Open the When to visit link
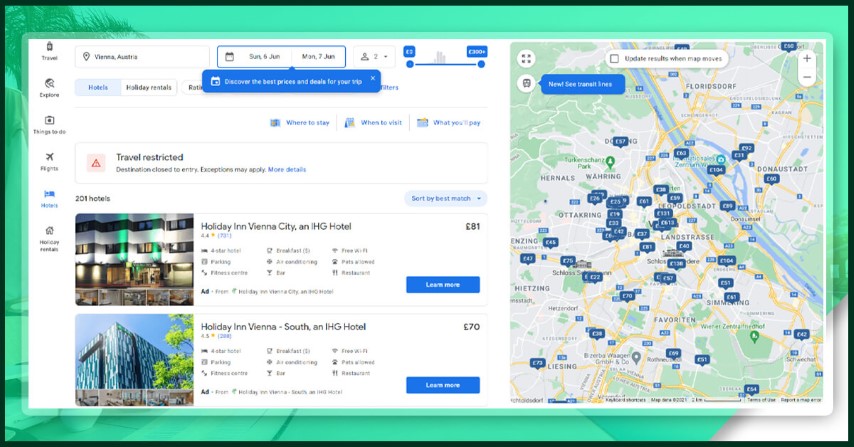Viewport: 854px width, 447px height. click(x=381, y=123)
